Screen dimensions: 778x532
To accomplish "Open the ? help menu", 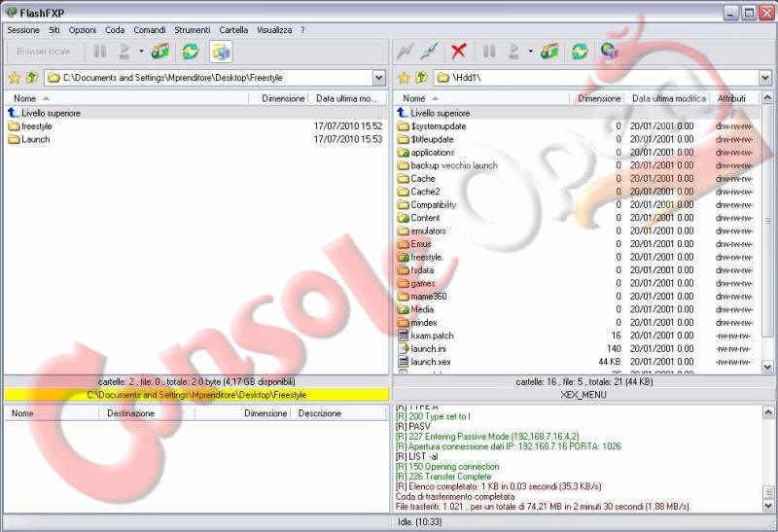I will [302, 30].
